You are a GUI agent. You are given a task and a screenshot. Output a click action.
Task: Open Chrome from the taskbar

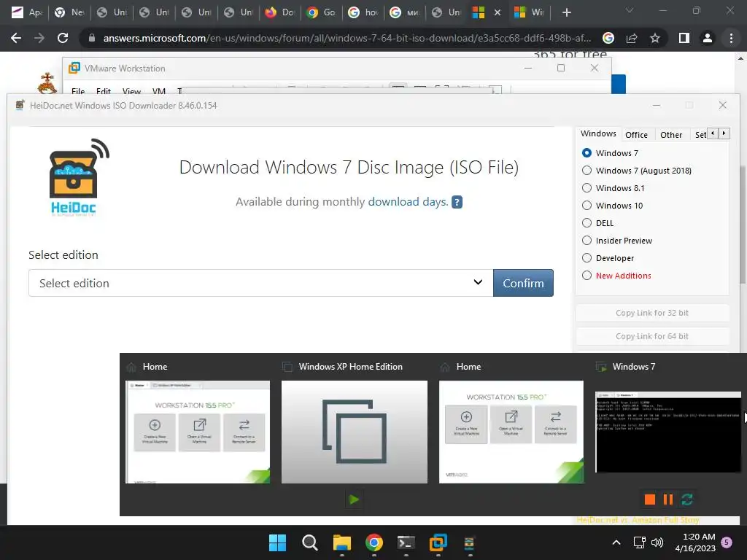point(374,542)
